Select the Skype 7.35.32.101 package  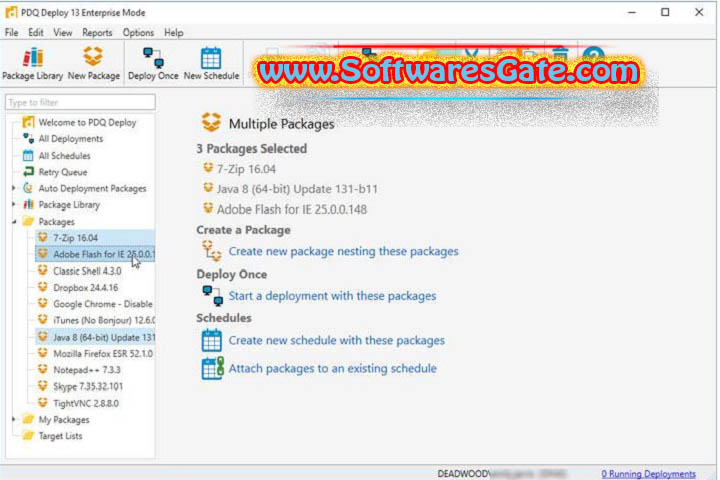pyautogui.click(x=88, y=386)
